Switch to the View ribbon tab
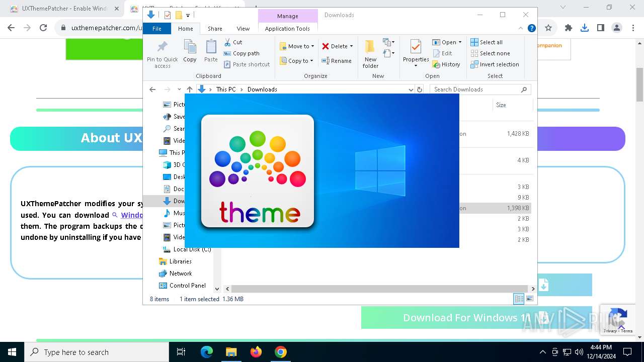The image size is (644, 362). (x=243, y=29)
